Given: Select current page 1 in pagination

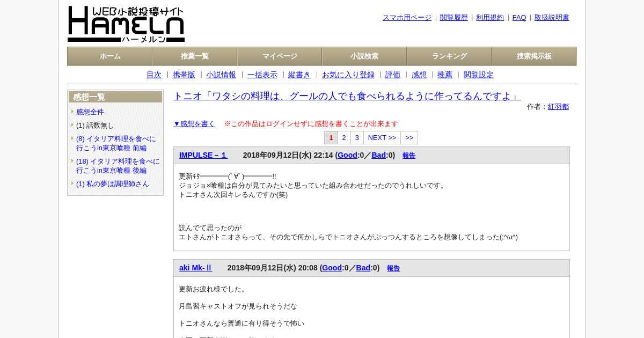Looking at the screenshot, I should (x=331, y=138).
